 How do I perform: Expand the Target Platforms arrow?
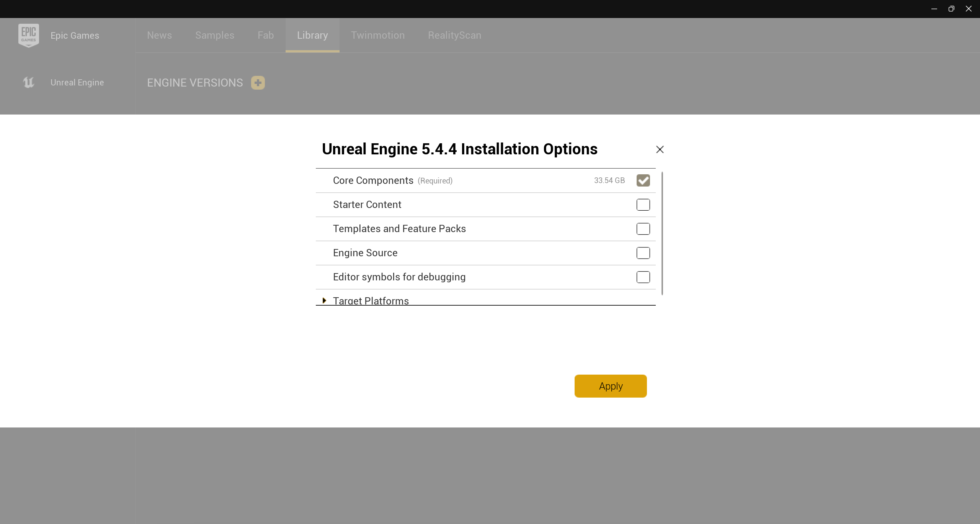(x=324, y=301)
